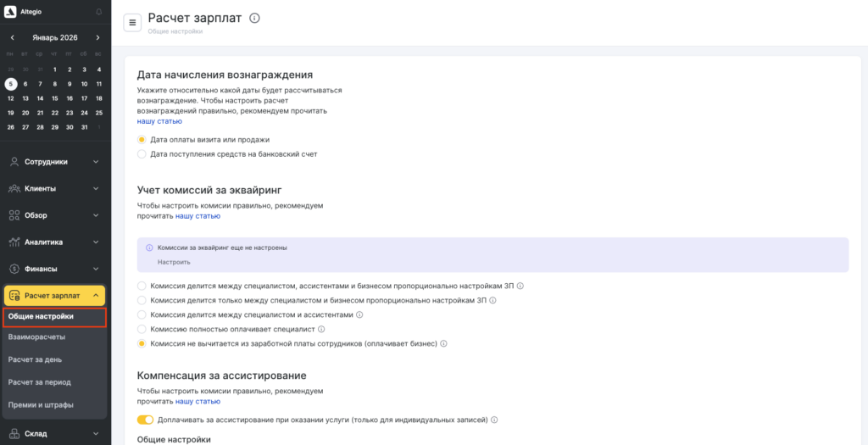Expand the Обзор sidebar section

click(55, 215)
